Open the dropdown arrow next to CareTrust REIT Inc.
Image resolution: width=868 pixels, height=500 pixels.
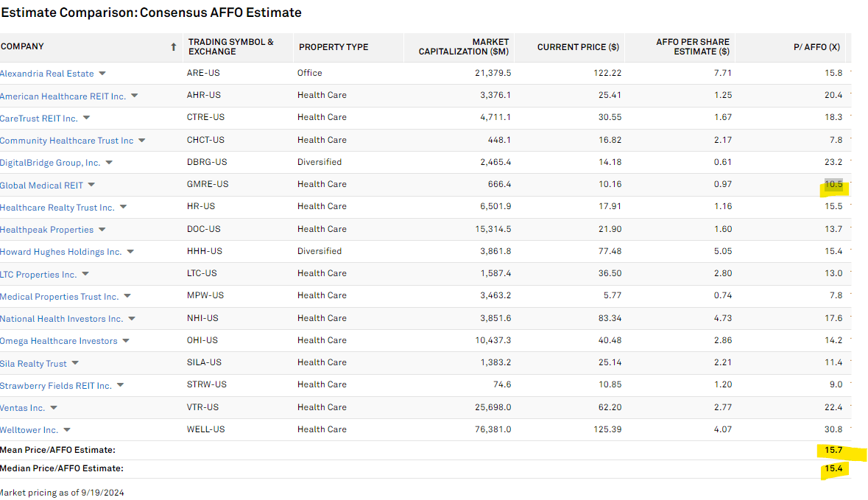(86, 118)
